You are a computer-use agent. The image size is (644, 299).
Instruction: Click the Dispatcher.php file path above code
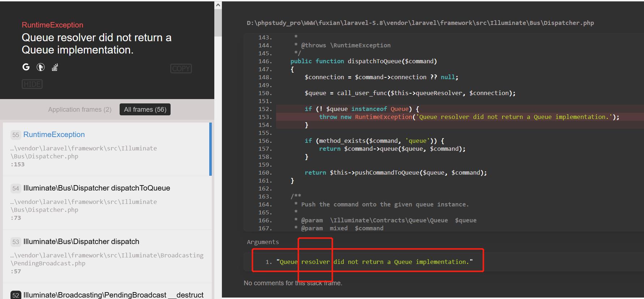420,23
